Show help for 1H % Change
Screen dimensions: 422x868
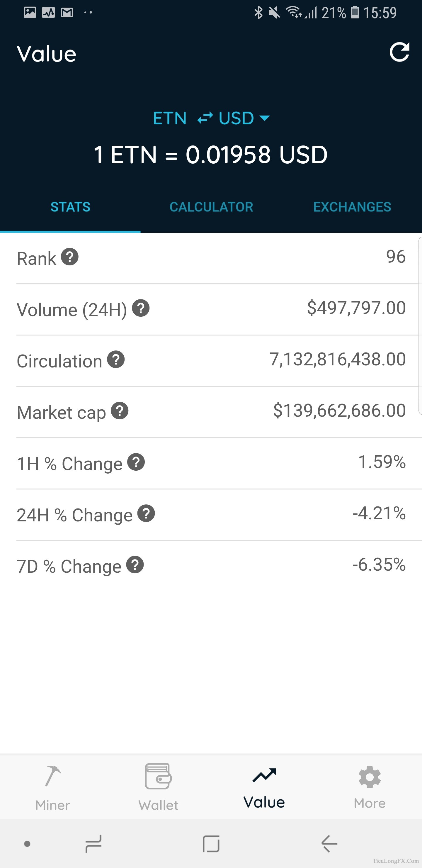coord(136,462)
